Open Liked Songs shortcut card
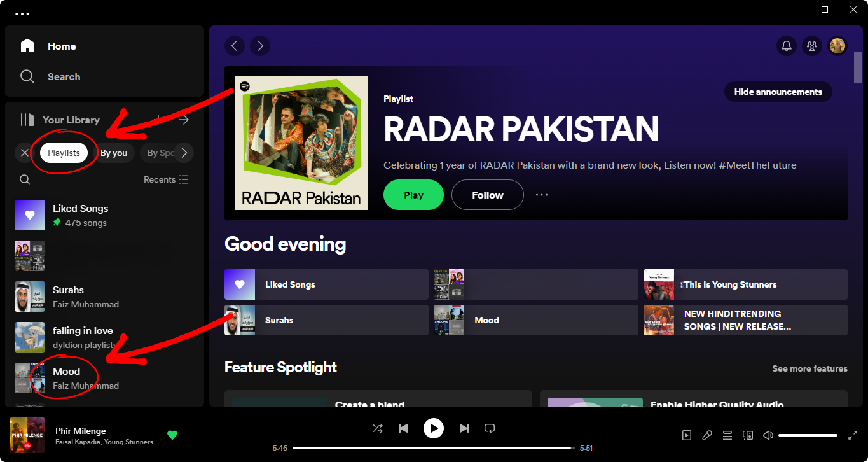This screenshot has width=868, height=462. pos(326,284)
